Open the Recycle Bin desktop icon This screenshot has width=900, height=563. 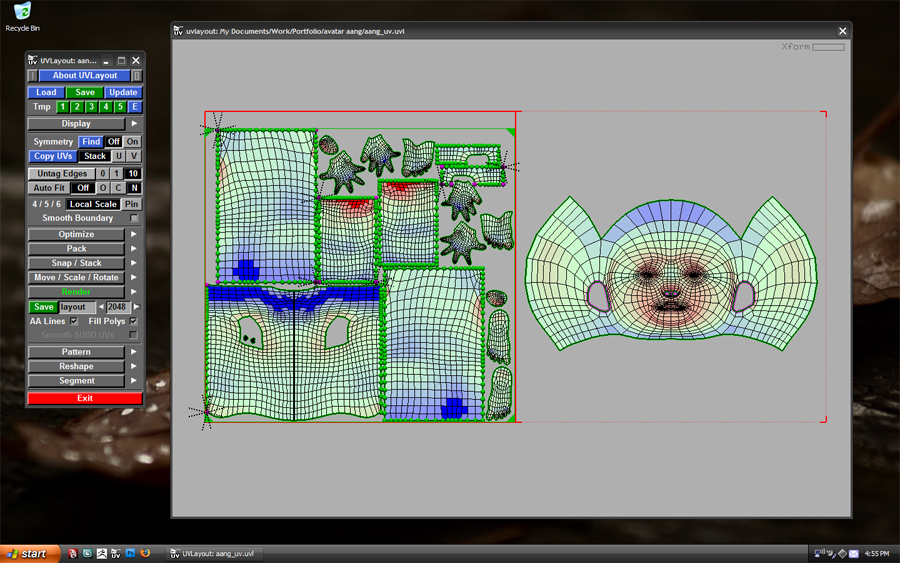point(22,17)
